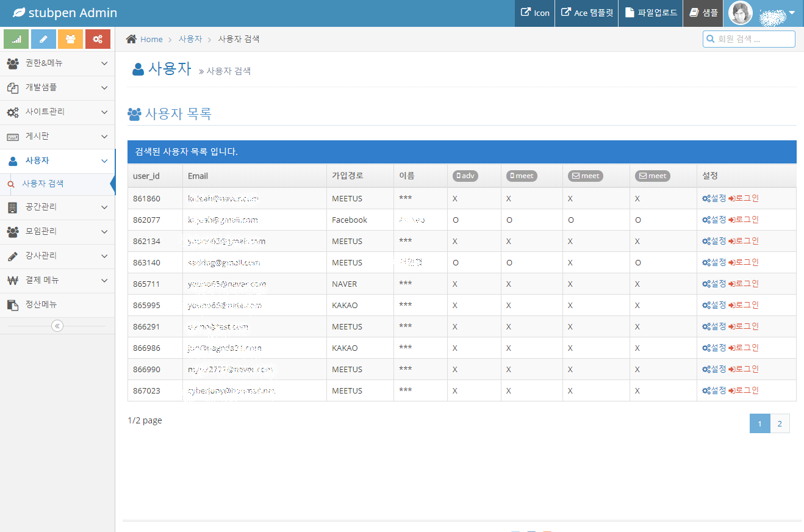
Task: Click the 결제 메뉴 won icon
Action: point(13,281)
